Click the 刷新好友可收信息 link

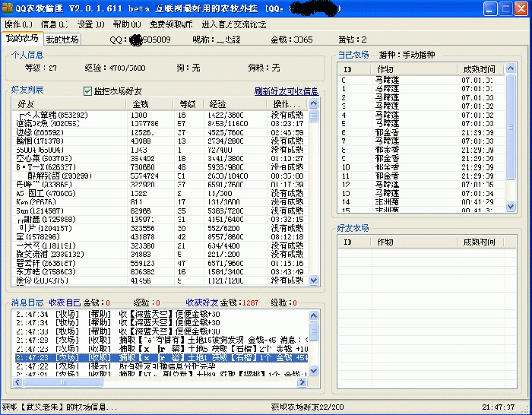click(x=287, y=91)
